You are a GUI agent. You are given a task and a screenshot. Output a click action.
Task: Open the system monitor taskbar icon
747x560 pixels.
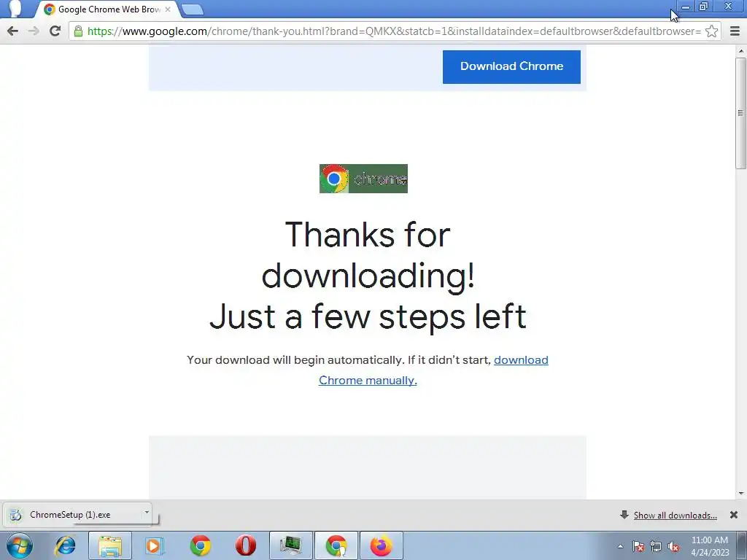(x=291, y=545)
